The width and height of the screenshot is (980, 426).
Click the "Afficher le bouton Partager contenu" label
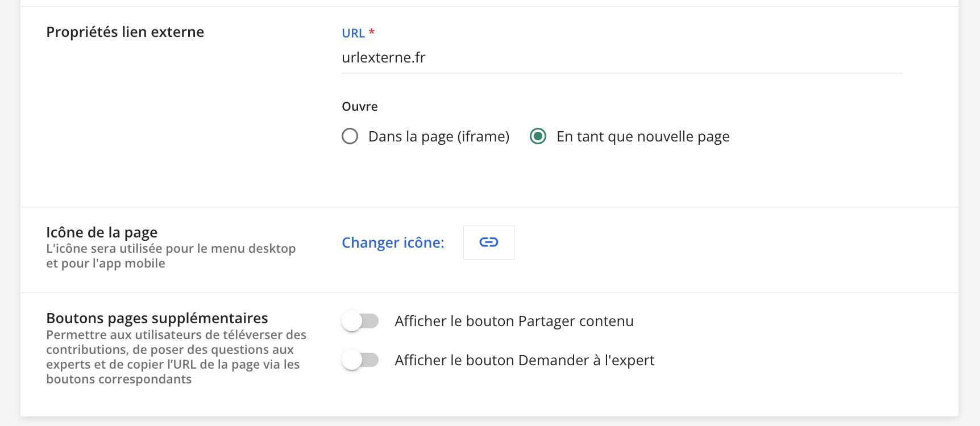point(514,321)
